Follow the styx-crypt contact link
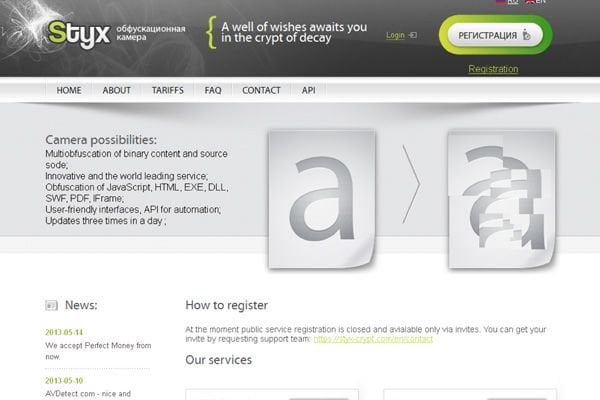This screenshot has height=400, width=600. [373, 339]
